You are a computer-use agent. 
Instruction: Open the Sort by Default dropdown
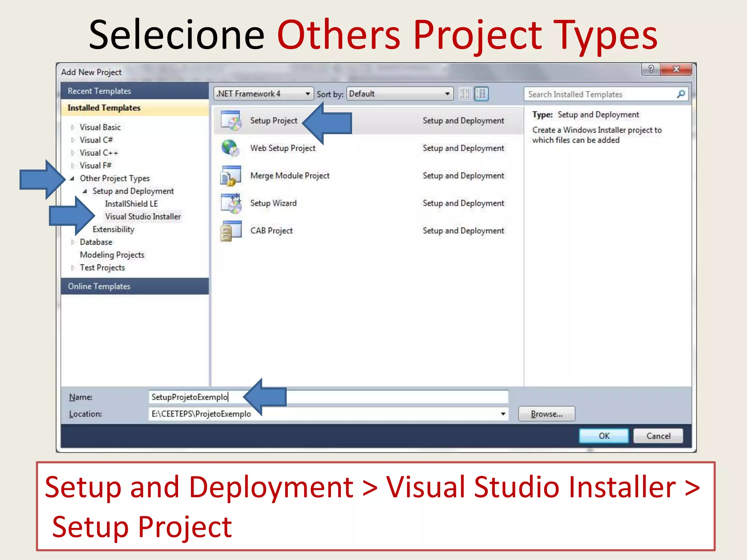tap(400, 94)
